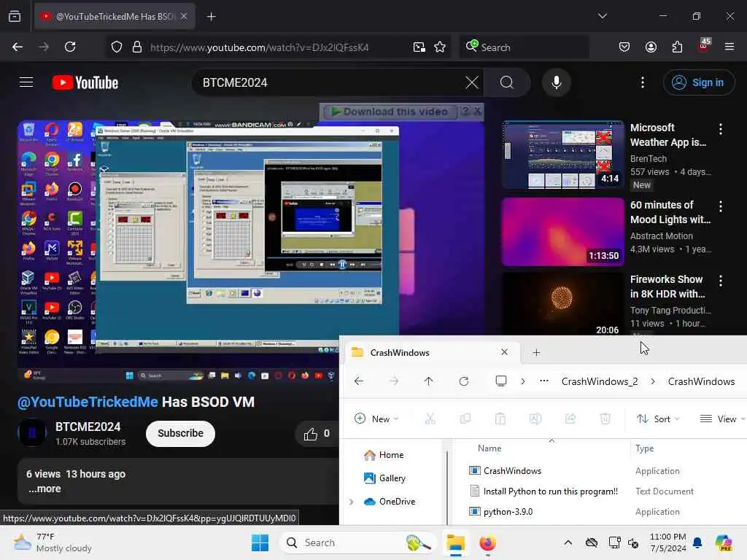The width and height of the screenshot is (747, 560).
Task: Open the weather widget on taskbar
Action: point(53,542)
